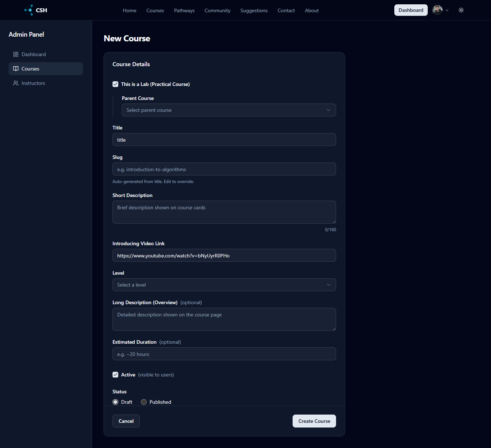Click the Instructors people icon in sidebar
The height and width of the screenshot is (448, 491).
16,83
